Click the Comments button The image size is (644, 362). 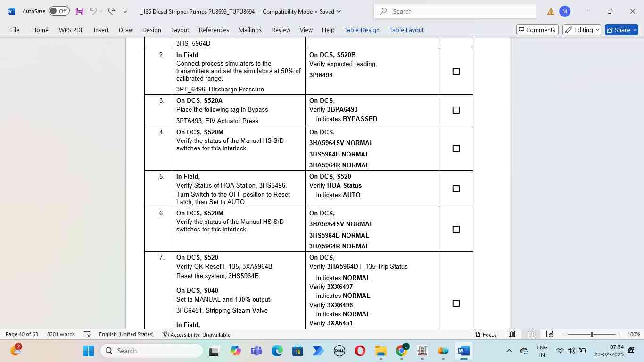click(x=537, y=30)
